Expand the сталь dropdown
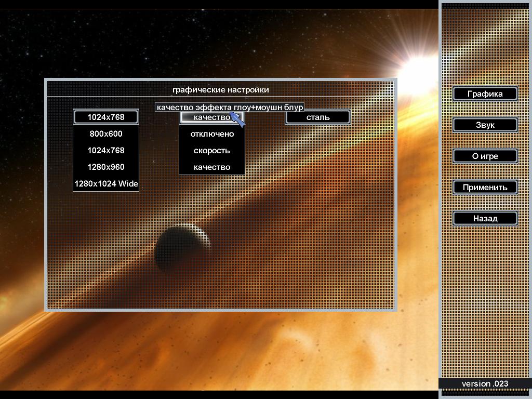This screenshot has width=532, height=399. coord(317,117)
